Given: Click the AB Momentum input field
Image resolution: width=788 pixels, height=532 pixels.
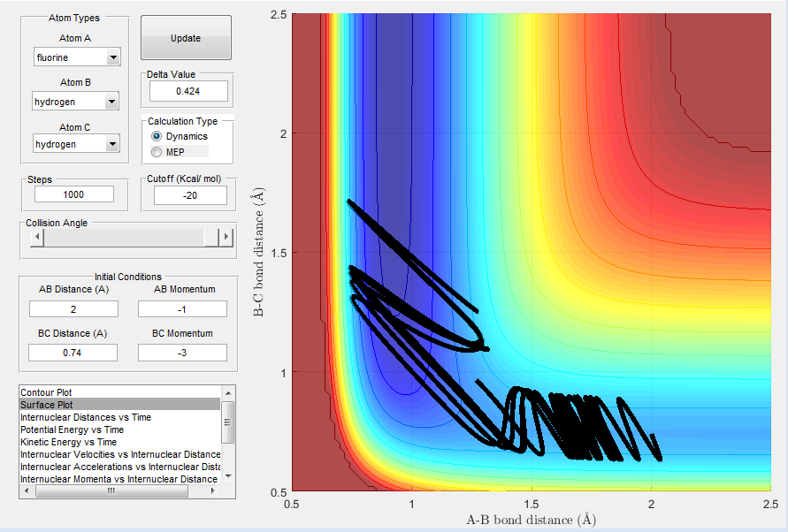Looking at the screenshot, I should 182,309.
